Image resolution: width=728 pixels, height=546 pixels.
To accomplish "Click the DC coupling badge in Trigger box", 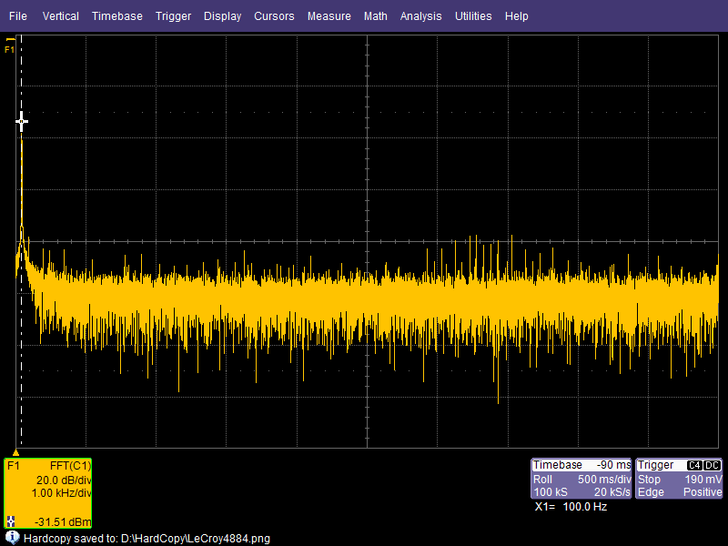I will click(712, 466).
